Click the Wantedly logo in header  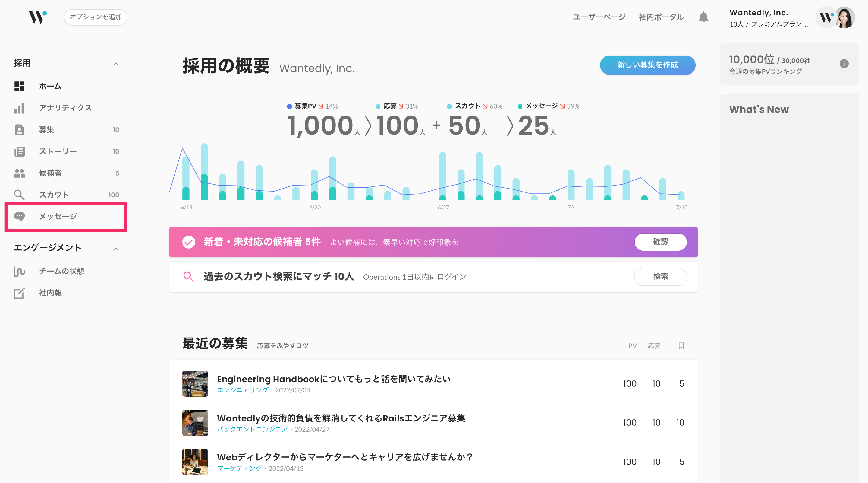[38, 17]
